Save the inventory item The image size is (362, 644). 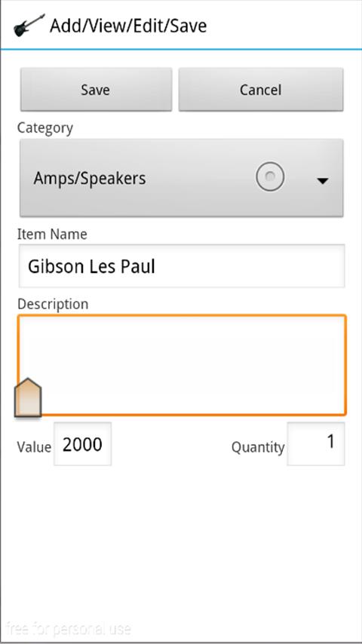click(x=96, y=90)
